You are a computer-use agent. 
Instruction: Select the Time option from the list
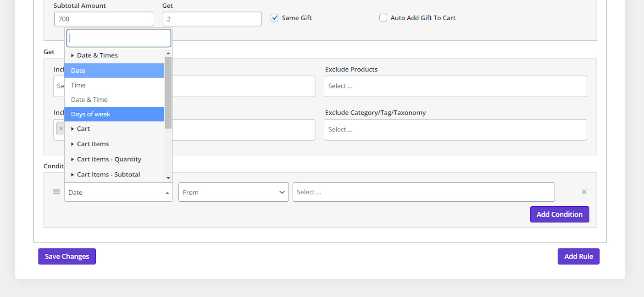coord(78,85)
